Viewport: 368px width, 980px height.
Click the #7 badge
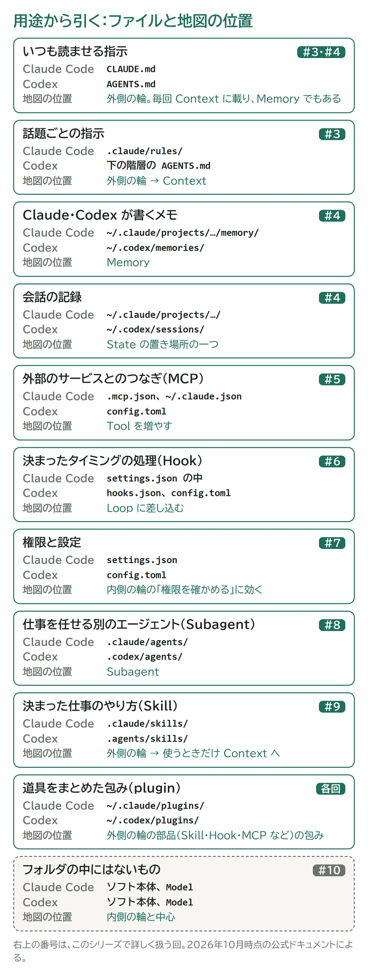[332, 543]
